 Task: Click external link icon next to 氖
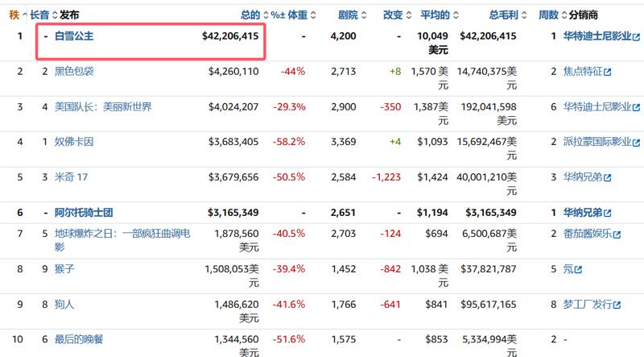coord(578,270)
